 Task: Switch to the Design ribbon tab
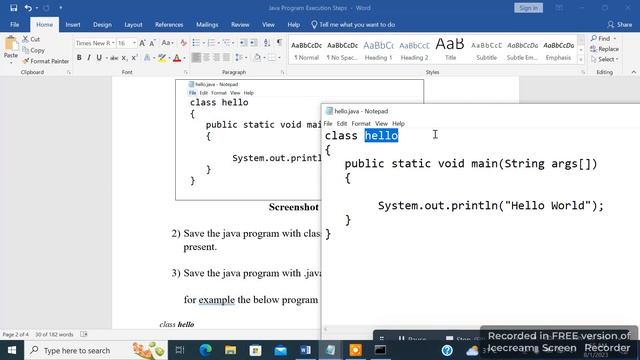click(102, 24)
